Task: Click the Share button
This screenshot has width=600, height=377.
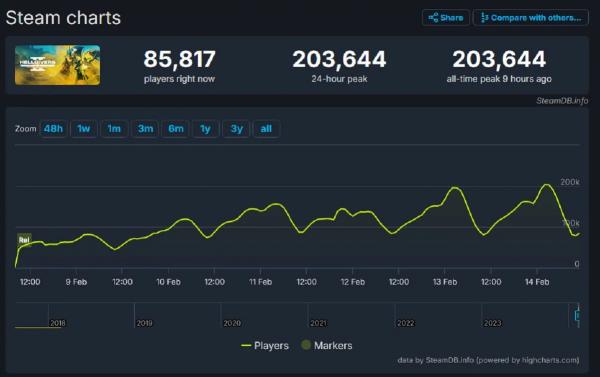Action: 446,18
